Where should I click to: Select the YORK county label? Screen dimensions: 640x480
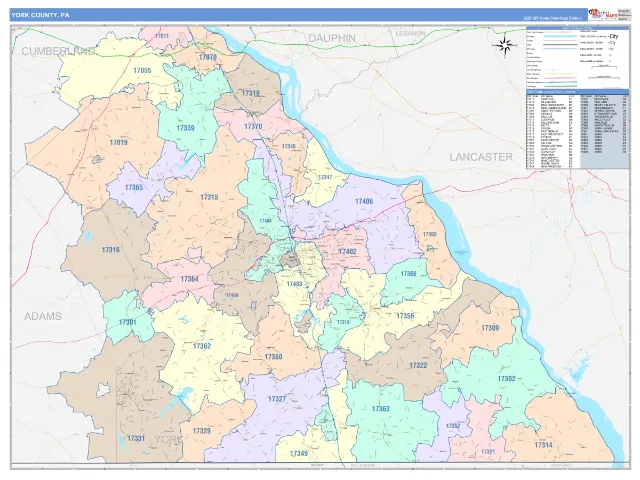[168, 440]
